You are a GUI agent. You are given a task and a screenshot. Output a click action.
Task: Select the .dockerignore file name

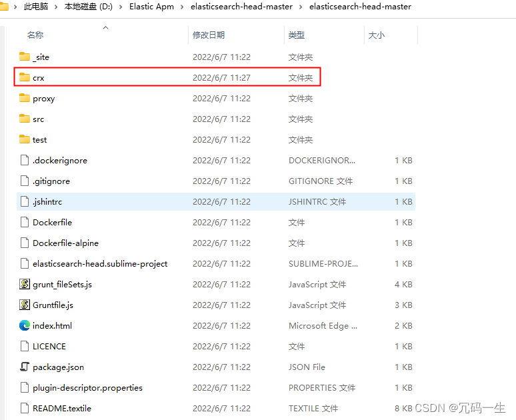coord(60,161)
